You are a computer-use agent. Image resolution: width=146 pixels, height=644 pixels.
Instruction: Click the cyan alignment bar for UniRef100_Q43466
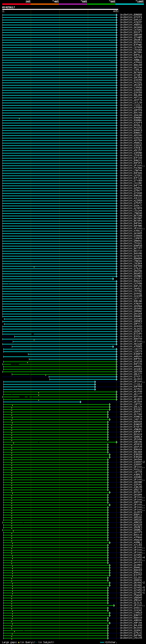click(x=60, y=27)
